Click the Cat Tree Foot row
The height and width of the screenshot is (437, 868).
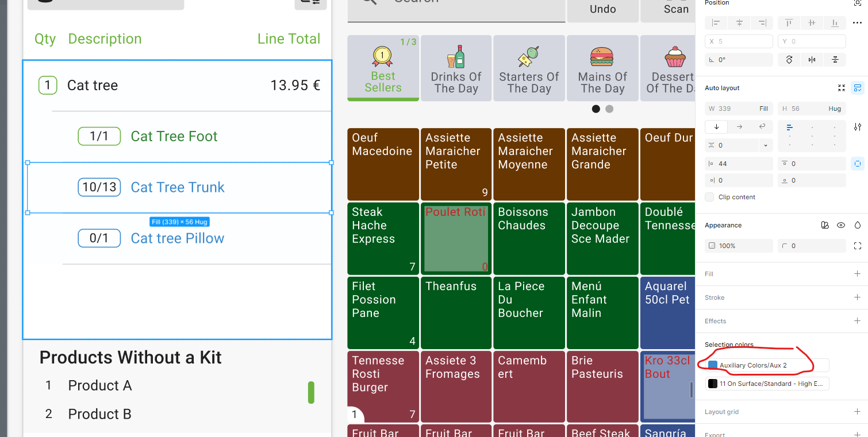pyautogui.click(x=179, y=137)
